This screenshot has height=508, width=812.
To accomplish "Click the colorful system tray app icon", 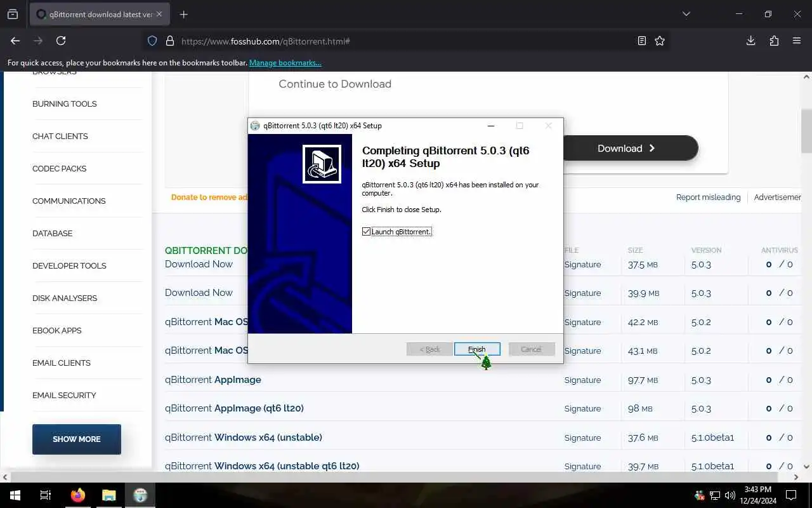I will tap(700, 495).
